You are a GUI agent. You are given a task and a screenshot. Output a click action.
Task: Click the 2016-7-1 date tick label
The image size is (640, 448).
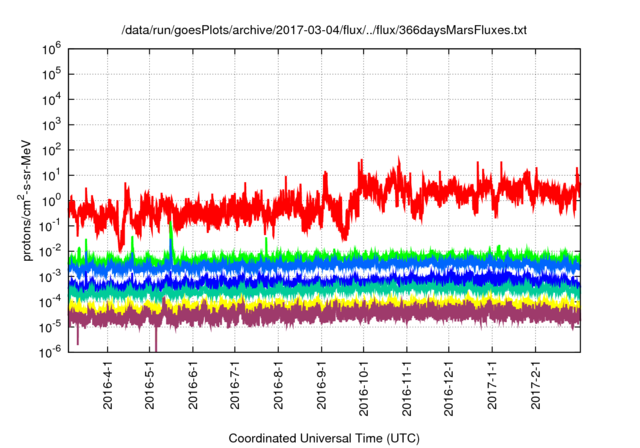(x=235, y=384)
